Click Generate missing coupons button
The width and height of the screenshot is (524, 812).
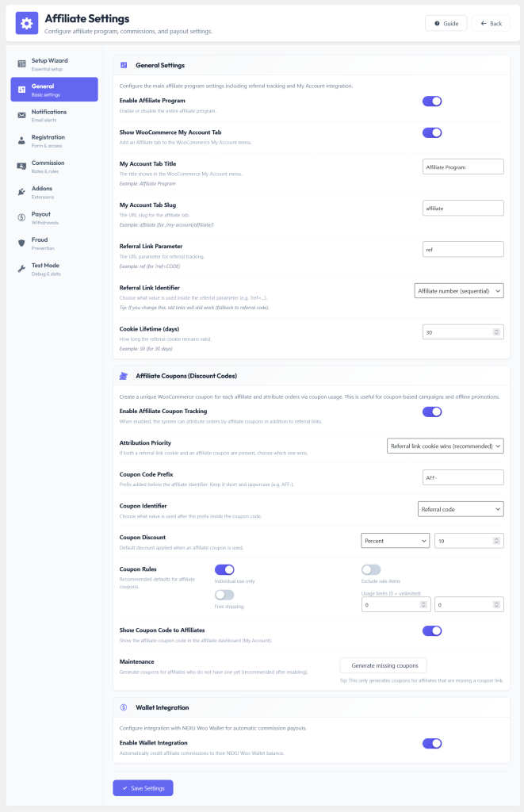click(x=383, y=665)
